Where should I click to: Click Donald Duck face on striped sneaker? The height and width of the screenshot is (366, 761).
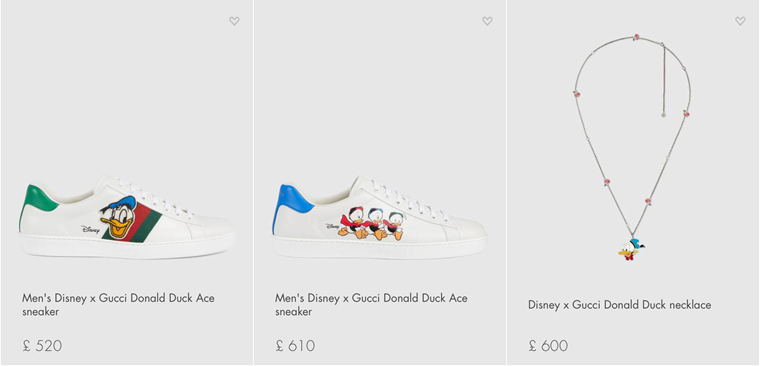click(119, 217)
